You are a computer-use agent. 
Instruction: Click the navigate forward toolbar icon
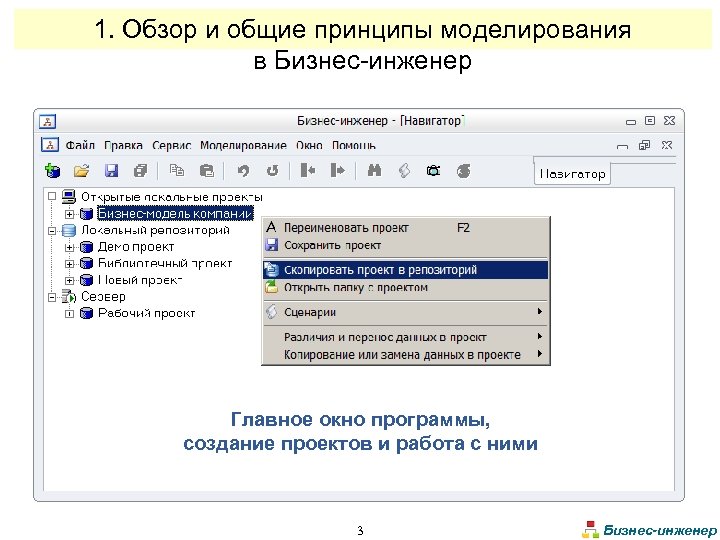click(x=338, y=170)
